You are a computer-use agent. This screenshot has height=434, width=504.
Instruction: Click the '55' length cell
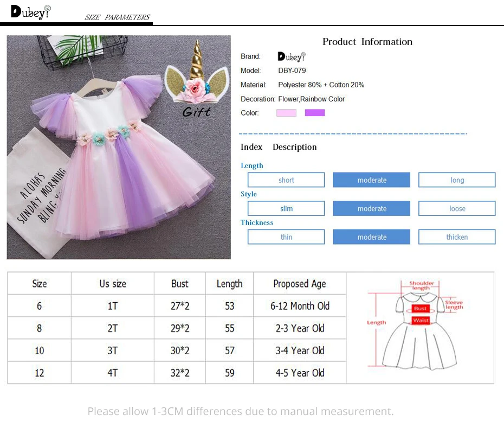coord(229,328)
